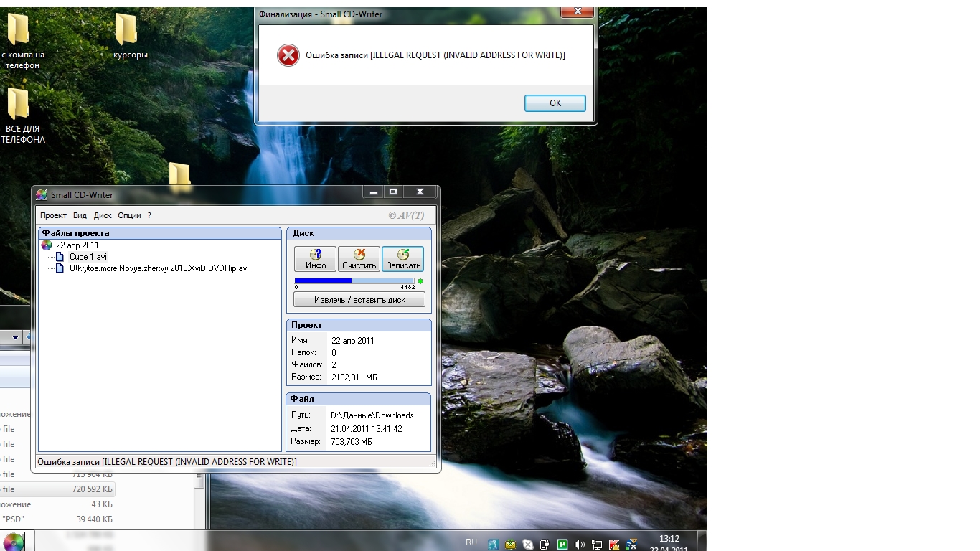The image size is (980, 551).
Task: Click the volume speaker tray icon
Action: pos(580,545)
